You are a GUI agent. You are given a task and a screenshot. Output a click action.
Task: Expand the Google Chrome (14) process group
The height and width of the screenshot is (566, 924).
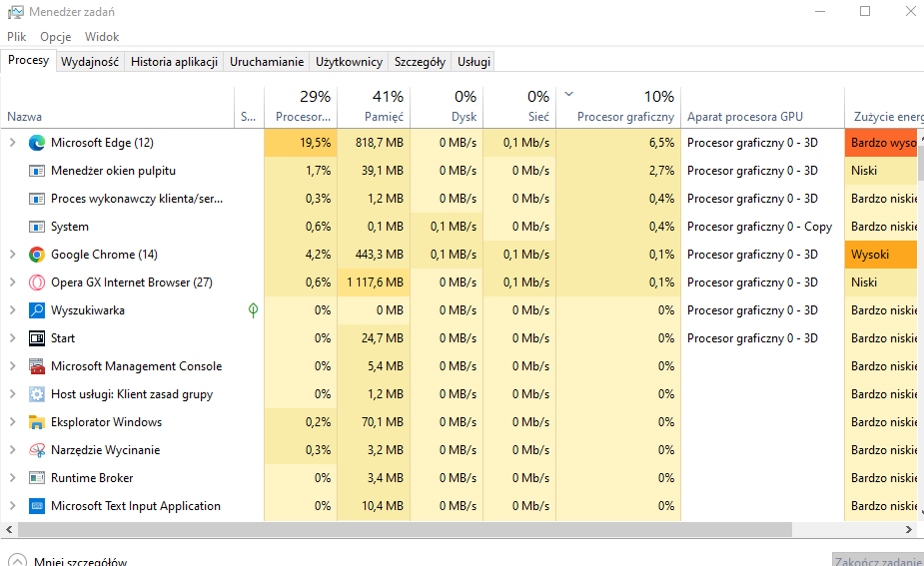coord(12,255)
